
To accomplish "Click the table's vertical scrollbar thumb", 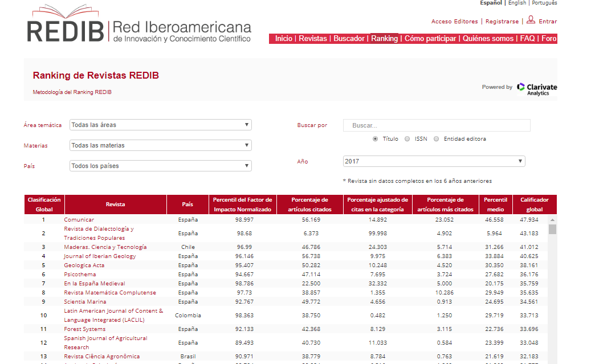I will pos(552,229).
